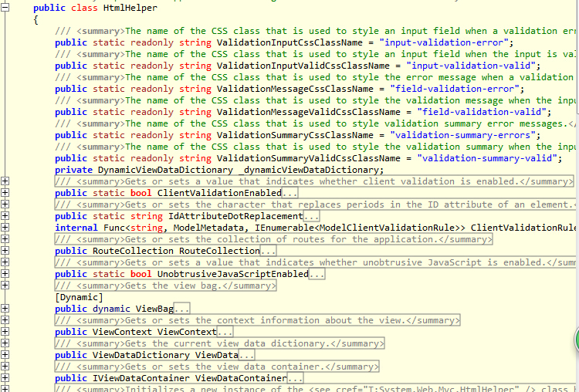This screenshot has width=579, height=392.
Task: Click the string "input-validation-valid"
Action: [471, 66]
